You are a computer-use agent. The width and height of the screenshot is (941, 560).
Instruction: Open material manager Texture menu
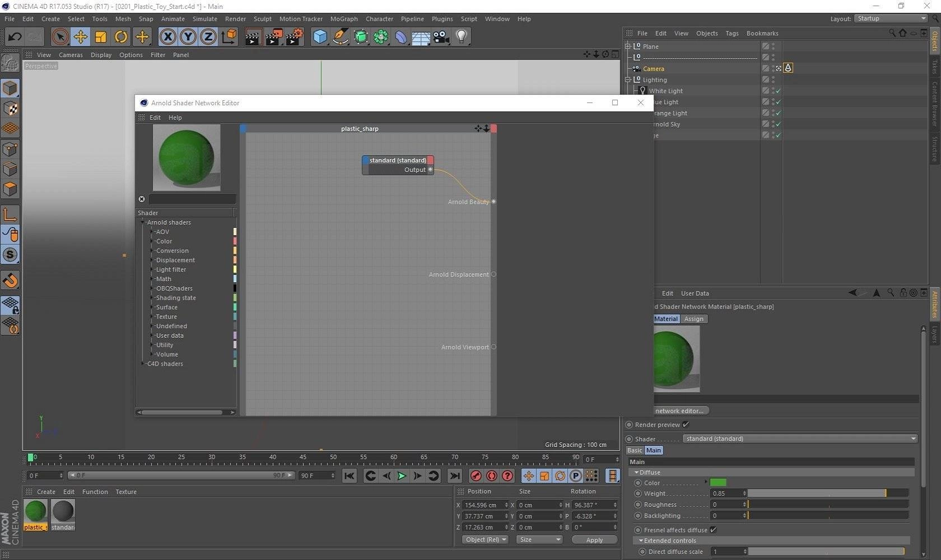click(x=126, y=492)
